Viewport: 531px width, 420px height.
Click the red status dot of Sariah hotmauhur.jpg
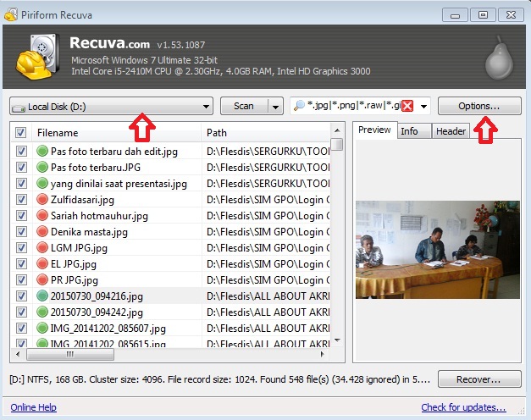click(42, 215)
